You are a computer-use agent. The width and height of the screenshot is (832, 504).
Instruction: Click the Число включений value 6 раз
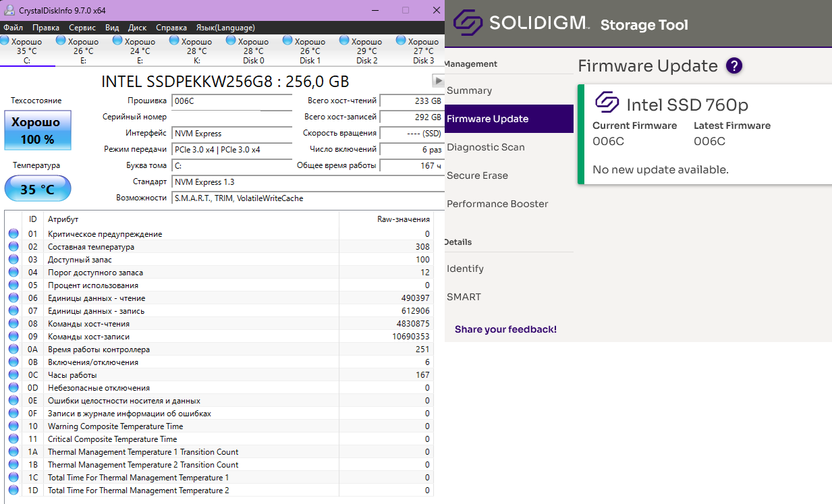tap(412, 150)
